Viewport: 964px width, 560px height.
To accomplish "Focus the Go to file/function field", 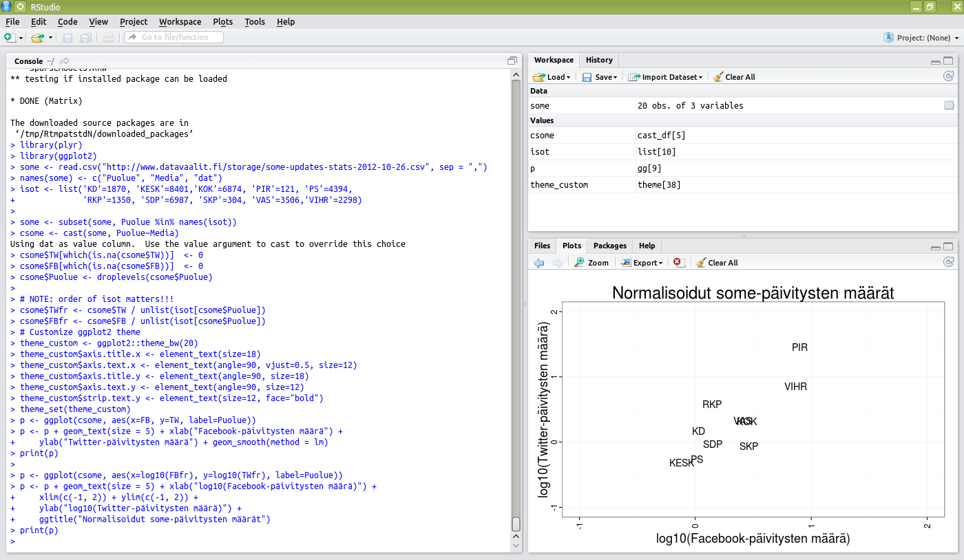I will (x=174, y=37).
